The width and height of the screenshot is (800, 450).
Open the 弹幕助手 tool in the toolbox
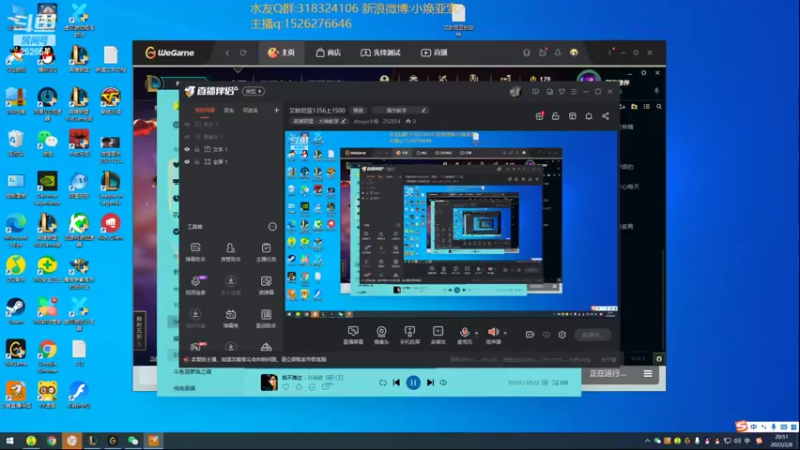click(x=195, y=252)
